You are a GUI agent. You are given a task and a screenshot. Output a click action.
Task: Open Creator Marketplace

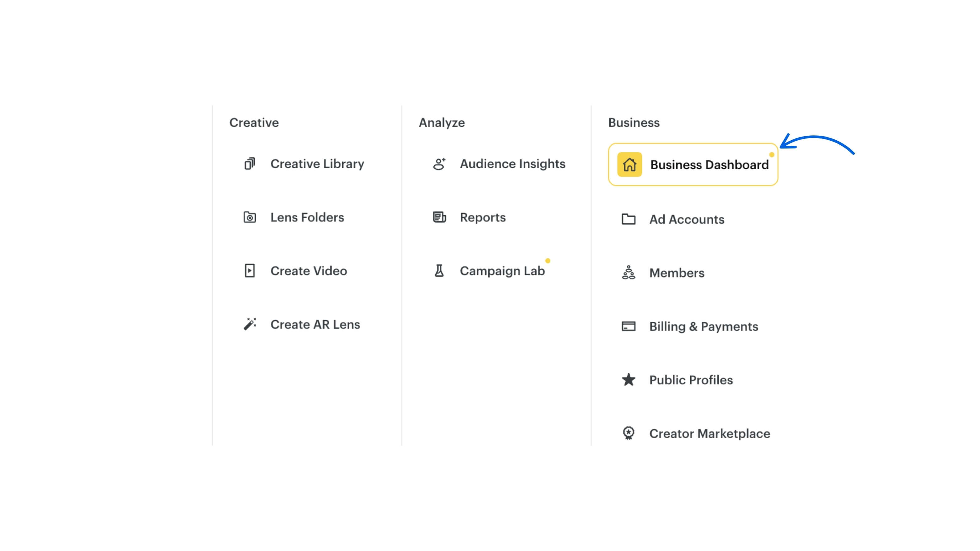tap(710, 433)
